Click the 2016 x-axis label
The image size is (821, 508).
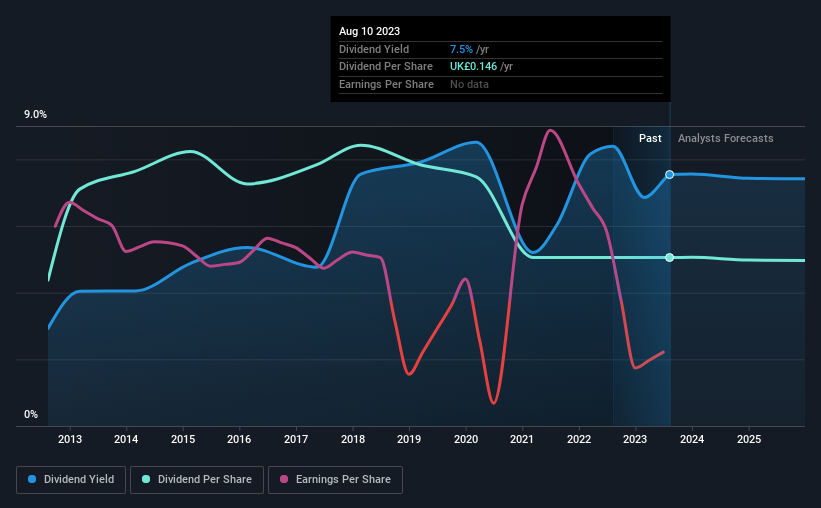point(239,439)
